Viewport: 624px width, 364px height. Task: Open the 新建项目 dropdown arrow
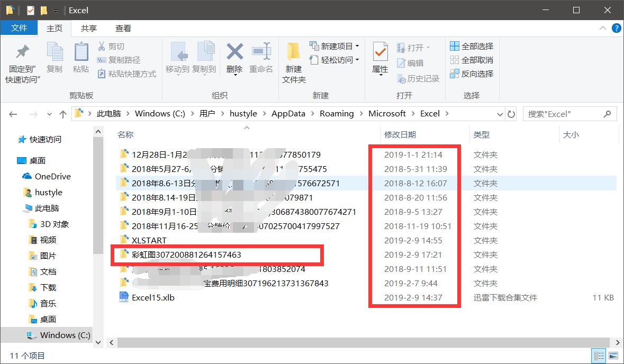point(357,47)
